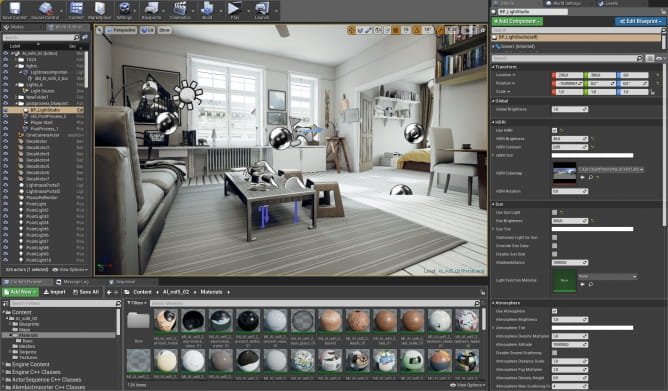Click the HDRI Cubemap thumbnail
The image size is (668, 391).
click(x=564, y=173)
